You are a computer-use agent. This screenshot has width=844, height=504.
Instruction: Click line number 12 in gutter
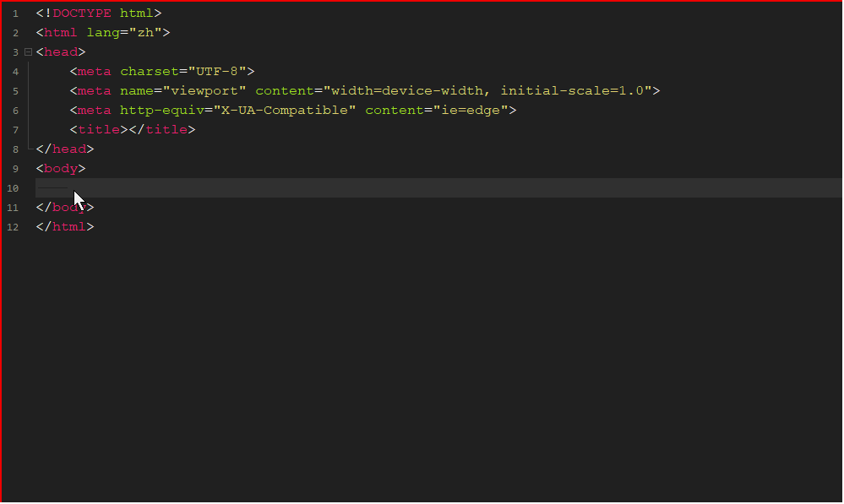[x=13, y=226]
